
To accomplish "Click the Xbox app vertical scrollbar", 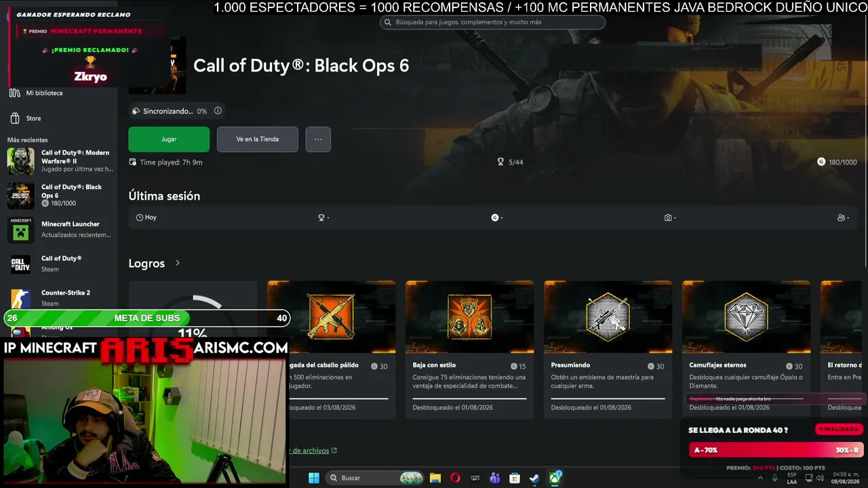I will click(865, 142).
